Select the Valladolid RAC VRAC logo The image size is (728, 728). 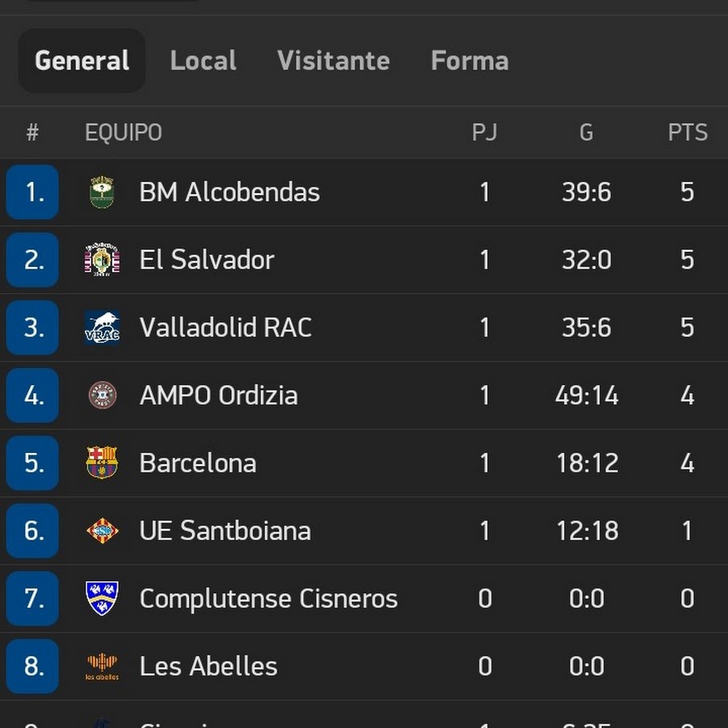102,328
